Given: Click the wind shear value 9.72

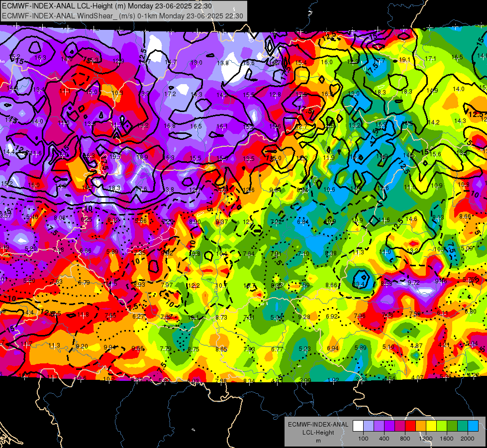Looking at the screenshot, I should point(414,283).
